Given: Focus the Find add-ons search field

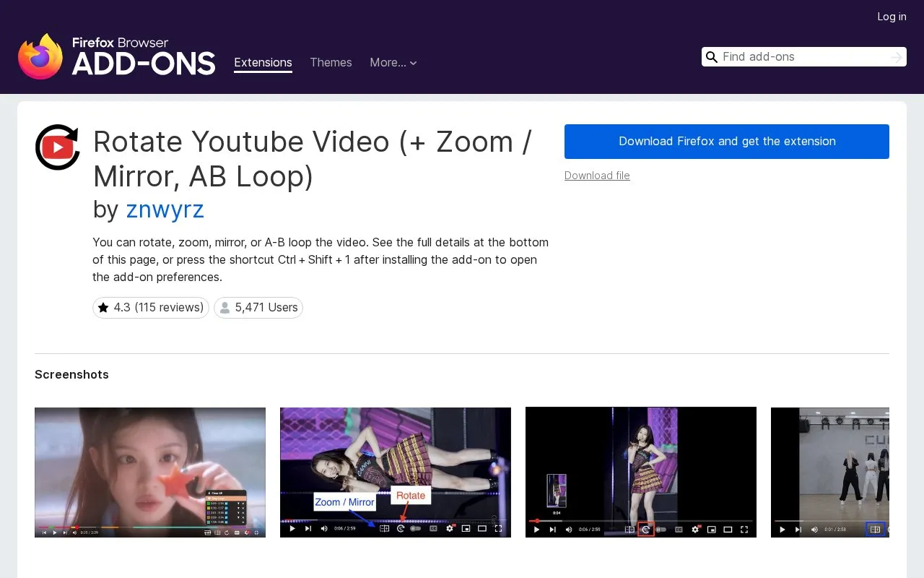Looking at the screenshot, I should coord(804,57).
